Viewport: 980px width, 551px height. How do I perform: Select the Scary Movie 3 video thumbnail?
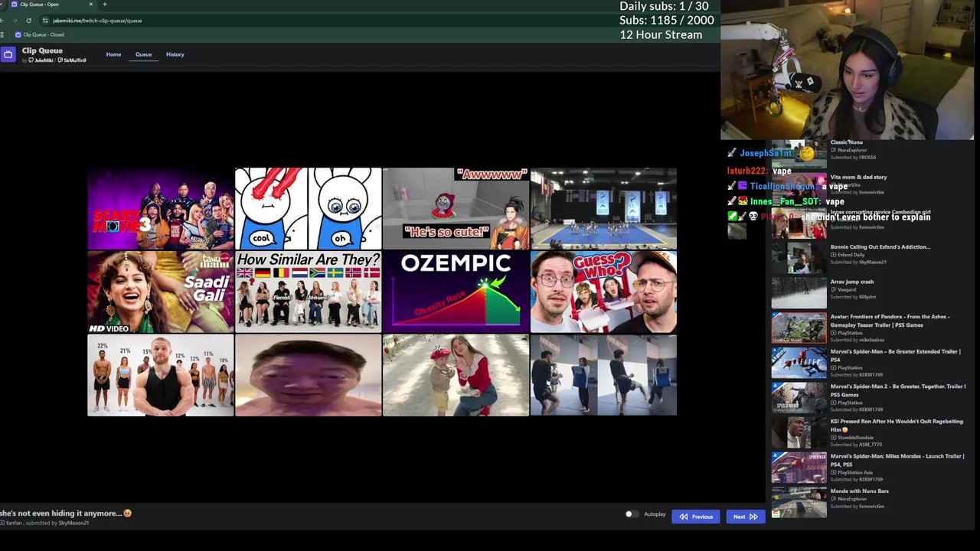(x=160, y=209)
